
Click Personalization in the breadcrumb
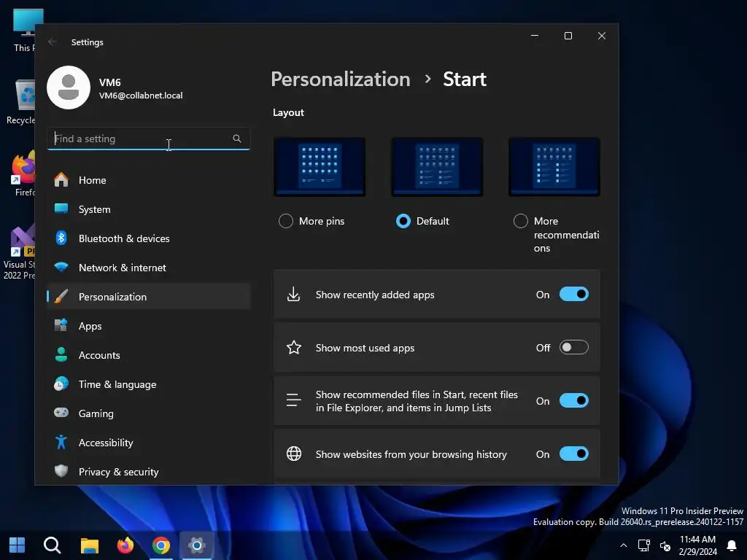(x=340, y=79)
